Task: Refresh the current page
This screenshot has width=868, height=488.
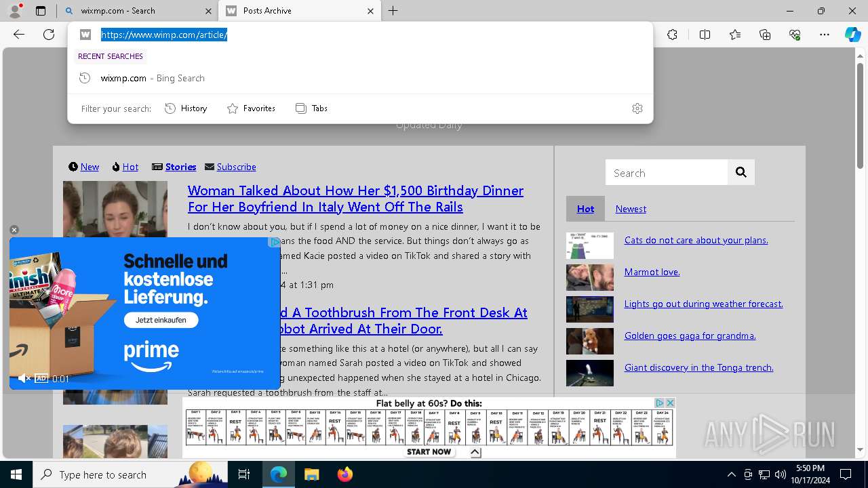Action: (x=49, y=35)
